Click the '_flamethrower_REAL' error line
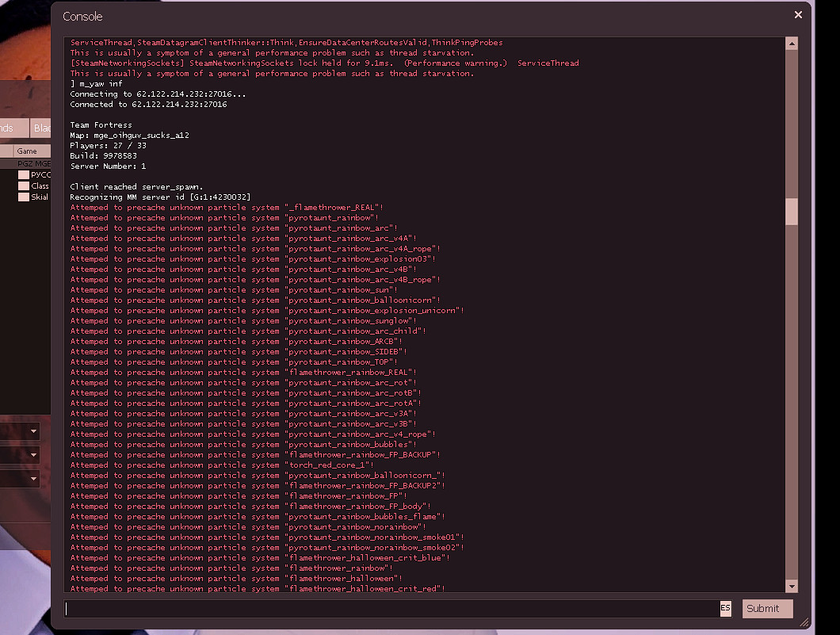The width and height of the screenshot is (840, 635). coord(227,208)
